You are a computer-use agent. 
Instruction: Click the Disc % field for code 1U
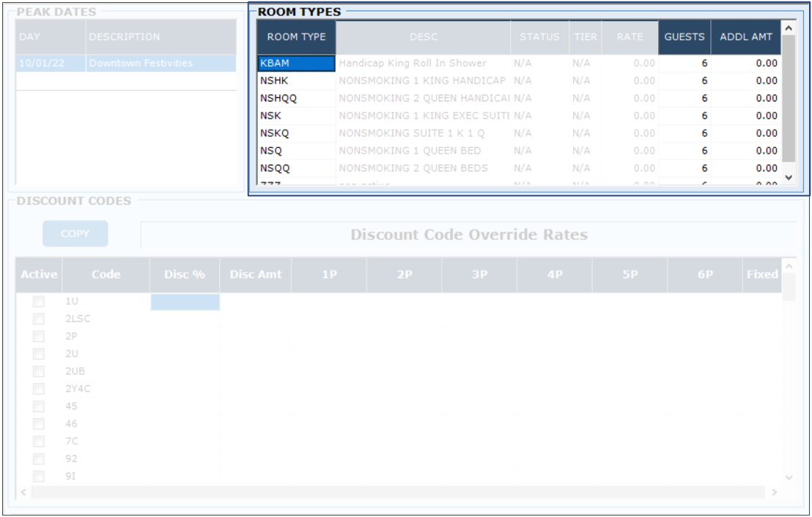pos(185,302)
